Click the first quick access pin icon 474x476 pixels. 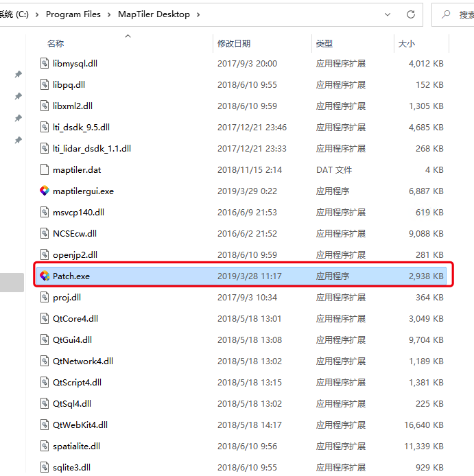point(19,75)
